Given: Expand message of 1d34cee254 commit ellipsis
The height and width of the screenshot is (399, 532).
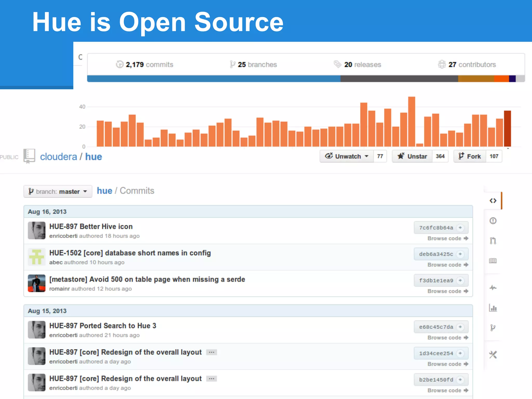Looking at the screenshot, I should tap(212, 352).
